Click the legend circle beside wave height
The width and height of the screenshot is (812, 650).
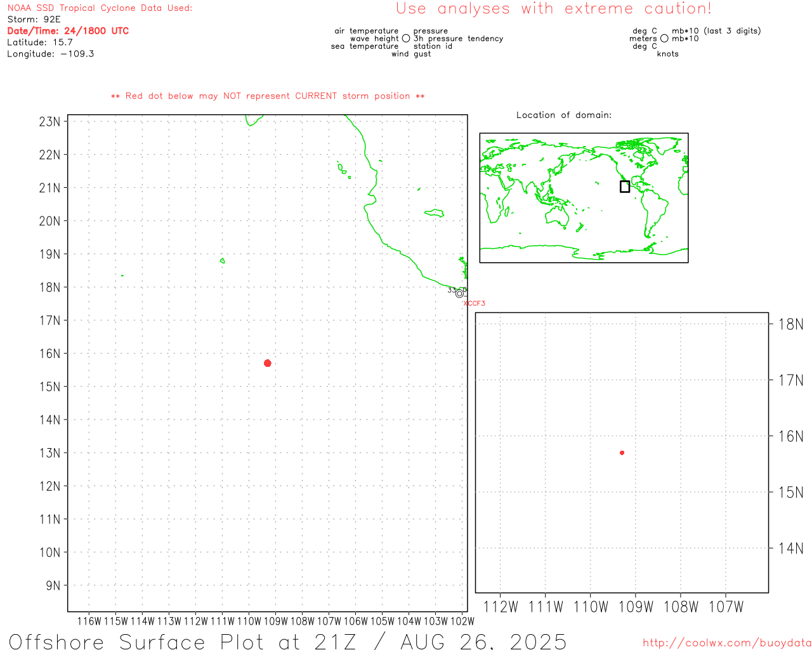tap(406, 39)
